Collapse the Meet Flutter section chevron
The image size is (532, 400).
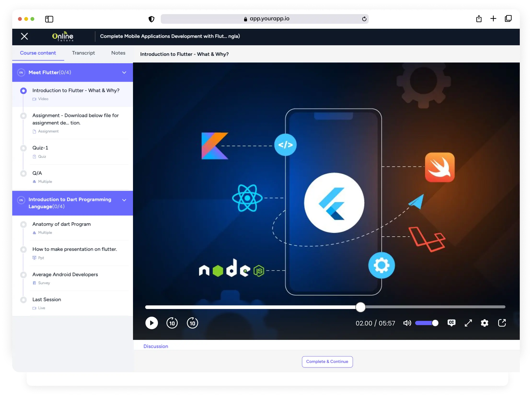coord(124,72)
